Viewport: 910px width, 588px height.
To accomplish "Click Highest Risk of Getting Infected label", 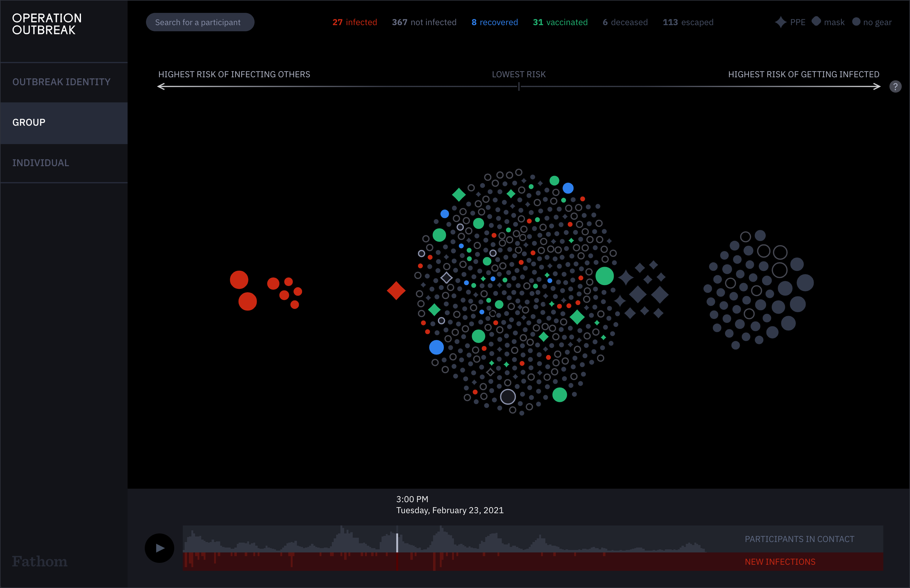I will coord(804,74).
